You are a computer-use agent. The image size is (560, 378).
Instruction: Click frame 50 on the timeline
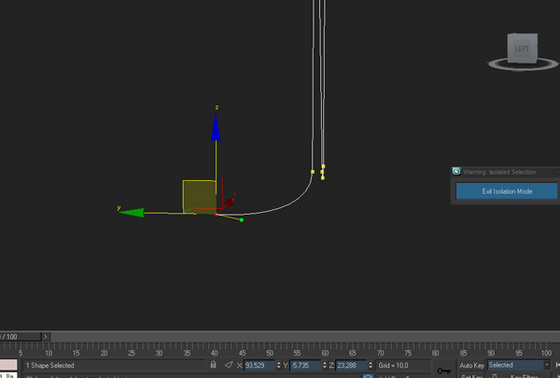pos(270,353)
